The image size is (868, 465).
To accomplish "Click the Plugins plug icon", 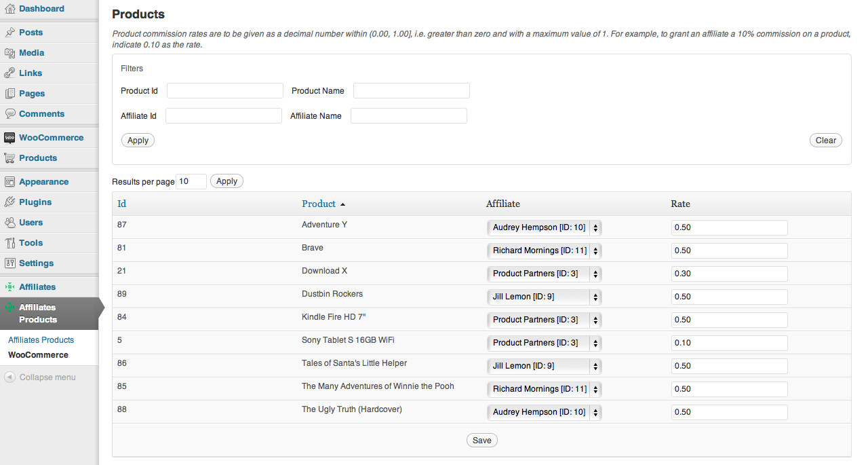I will click(9, 202).
